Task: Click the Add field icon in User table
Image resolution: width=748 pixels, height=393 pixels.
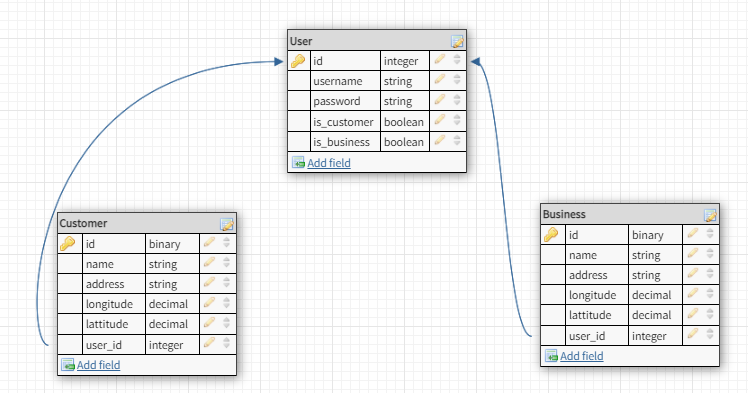Action: click(x=298, y=163)
